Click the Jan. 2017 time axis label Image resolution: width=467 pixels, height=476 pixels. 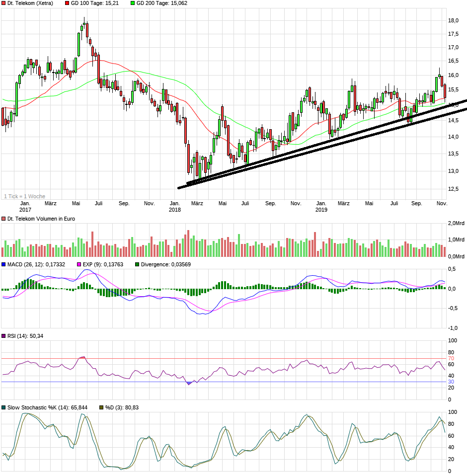25,206
